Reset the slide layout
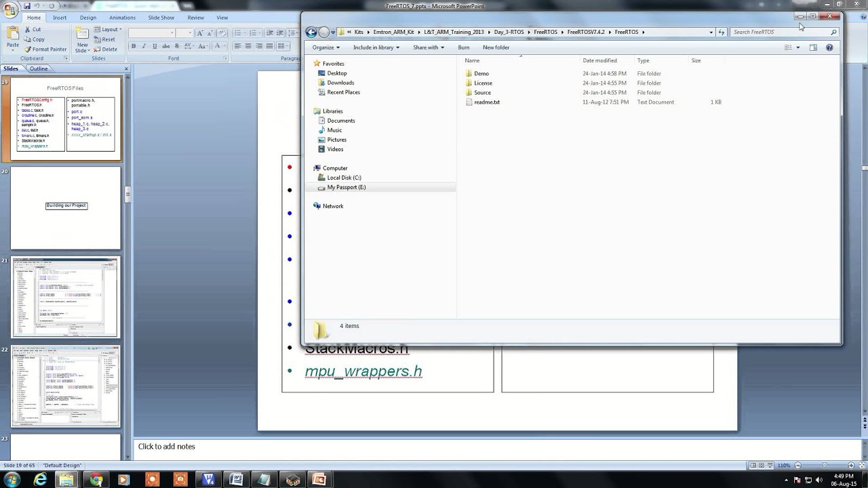This screenshot has width=868, height=488. (x=104, y=39)
